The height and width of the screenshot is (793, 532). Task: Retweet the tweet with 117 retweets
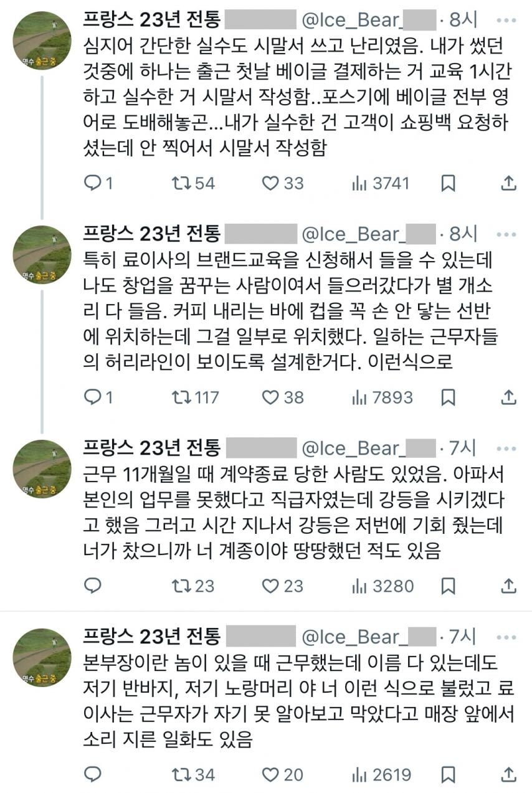181,397
